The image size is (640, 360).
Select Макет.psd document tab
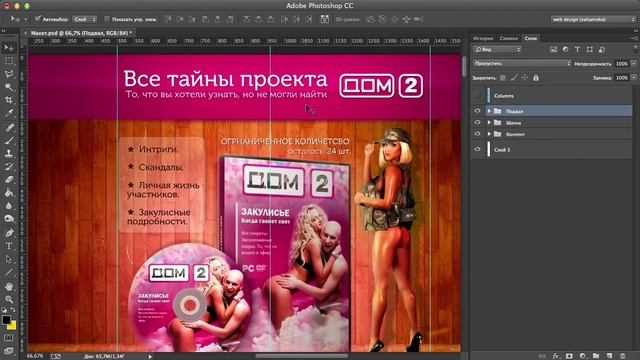point(82,33)
